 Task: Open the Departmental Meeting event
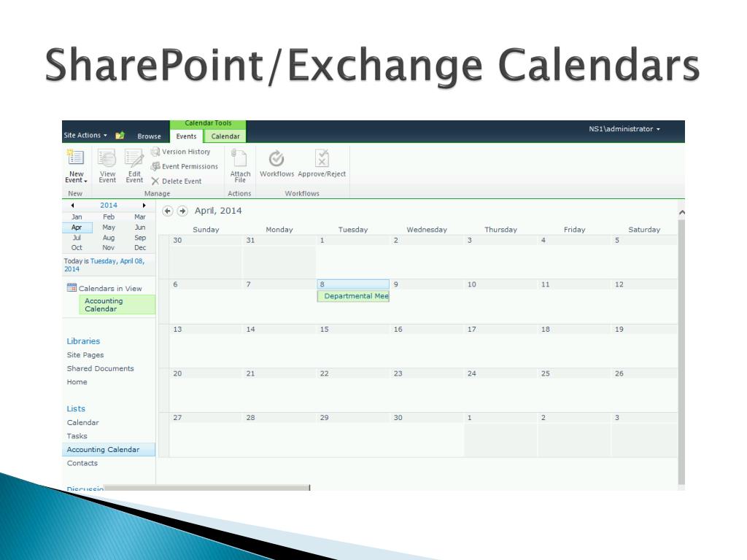coord(354,296)
